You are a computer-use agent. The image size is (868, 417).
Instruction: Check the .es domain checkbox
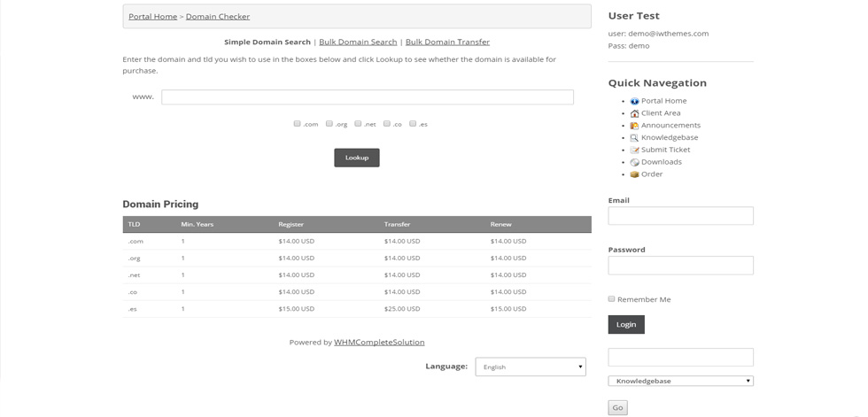[x=413, y=123]
